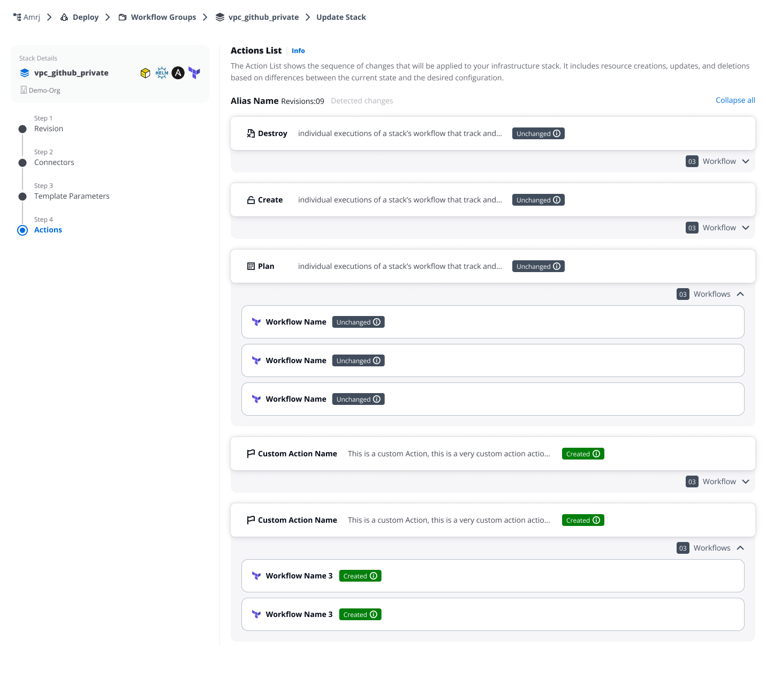Screen dimensions: 766x700
Task: Navigate to Workflow Groups breadcrumb
Action: pyautogui.click(x=163, y=17)
